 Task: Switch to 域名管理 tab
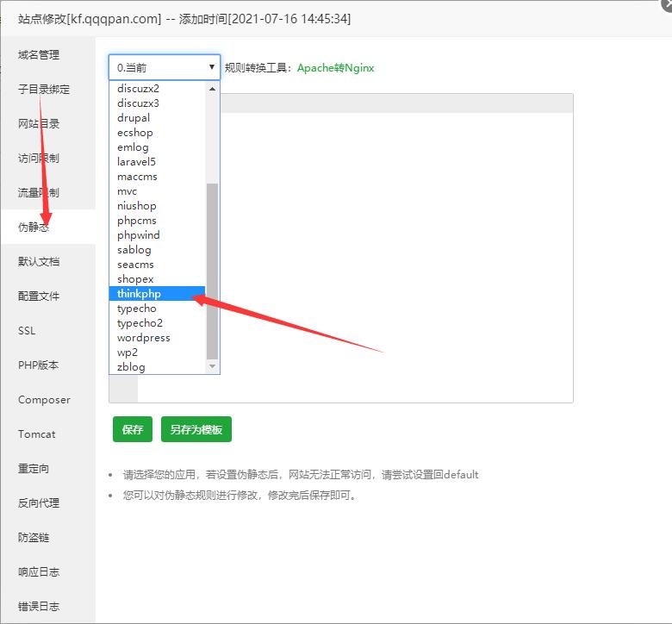click(39, 55)
